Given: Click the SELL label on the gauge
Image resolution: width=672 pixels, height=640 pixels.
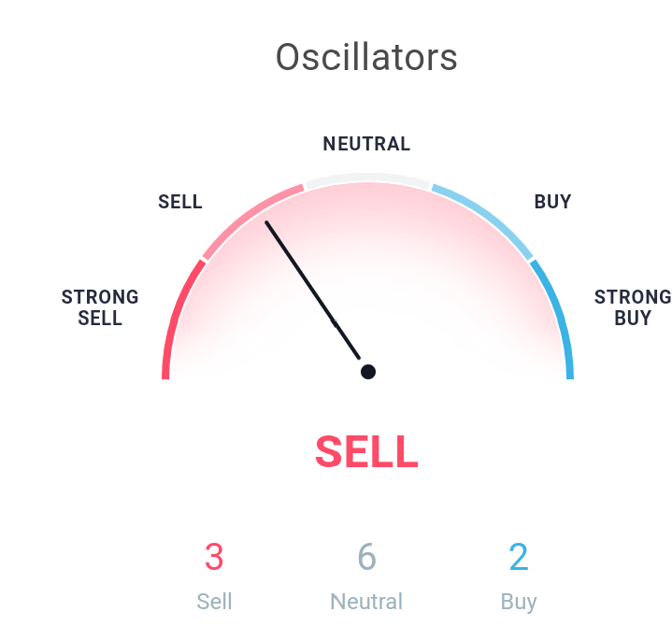Looking at the screenshot, I should pyautogui.click(x=180, y=202).
